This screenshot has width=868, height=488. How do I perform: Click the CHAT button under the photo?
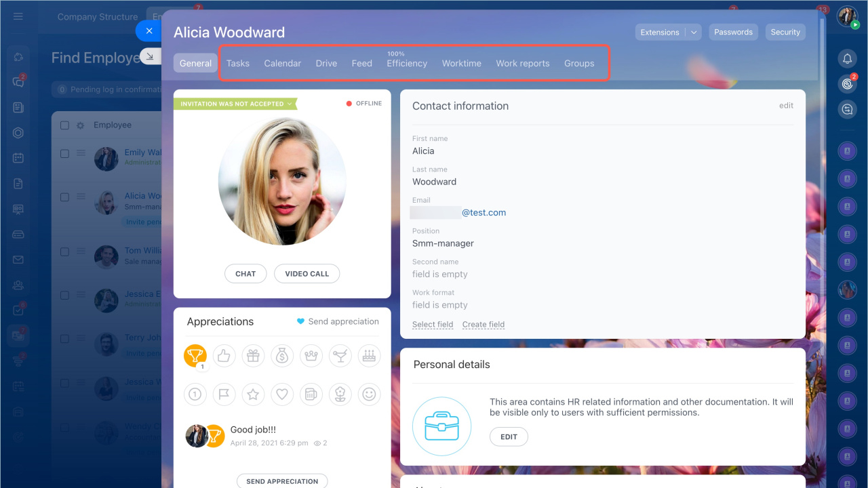click(245, 274)
